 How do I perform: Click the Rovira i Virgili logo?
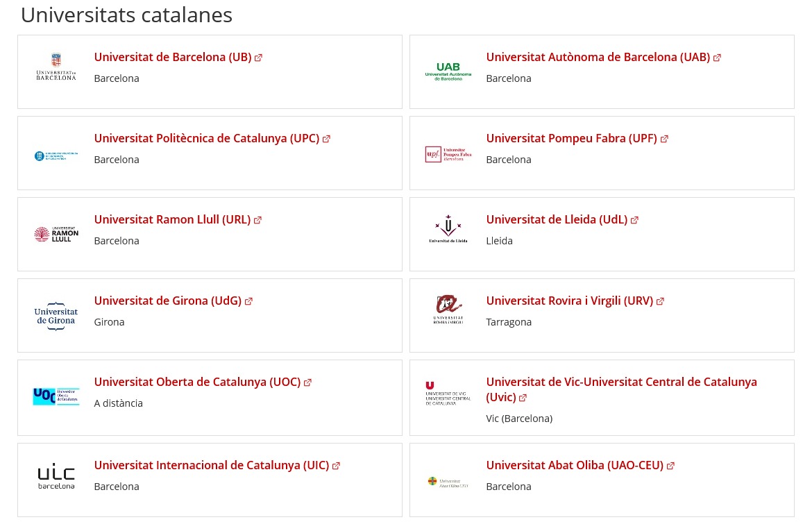coord(448,310)
